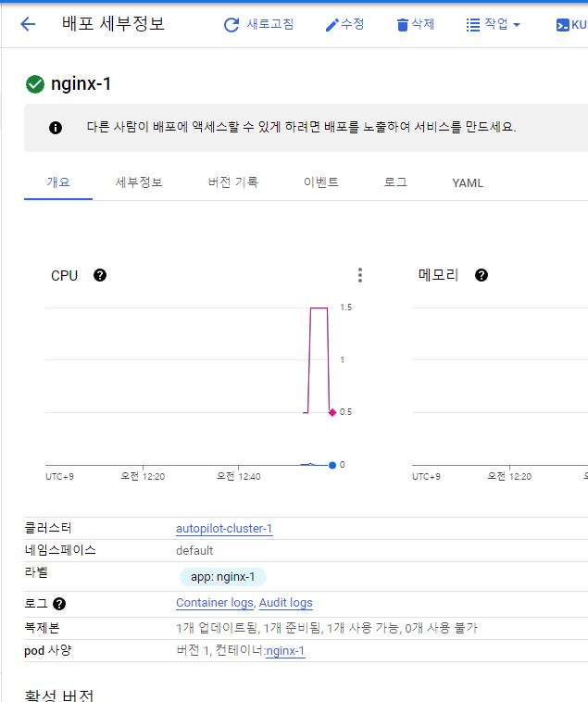Open the 작업 dropdown menu
This screenshot has width=588, height=702.
[x=493, y=24]
